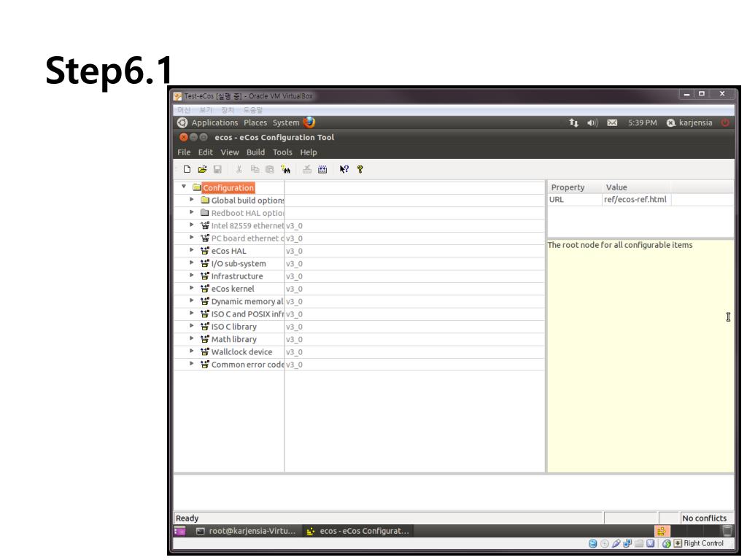Expand I/O sub-system node
This screenshot has height=560, width=747.
[192, 262]
